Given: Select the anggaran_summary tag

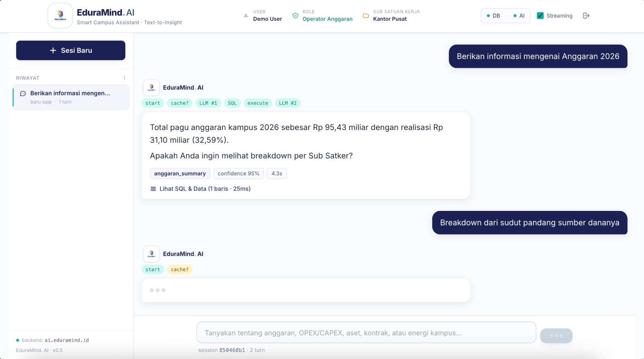Looking at the screenshot, I should click(x=180, y=173).
